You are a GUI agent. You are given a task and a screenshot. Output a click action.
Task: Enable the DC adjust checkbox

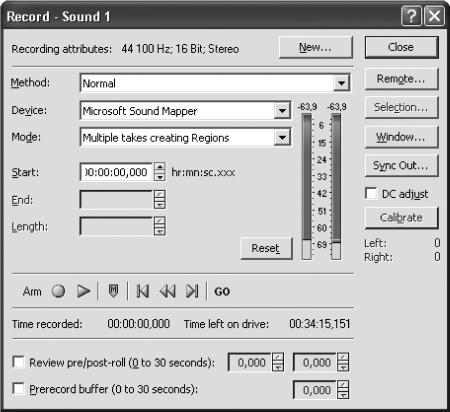(x=371, y=193)
